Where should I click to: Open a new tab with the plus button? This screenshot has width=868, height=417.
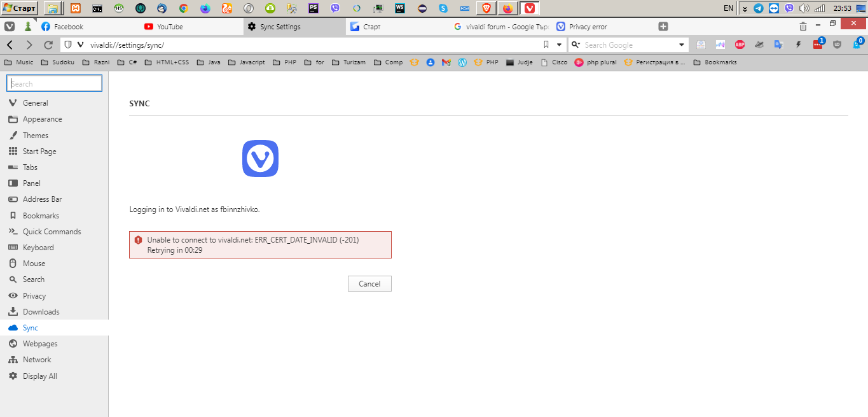[x=663, y=27]
